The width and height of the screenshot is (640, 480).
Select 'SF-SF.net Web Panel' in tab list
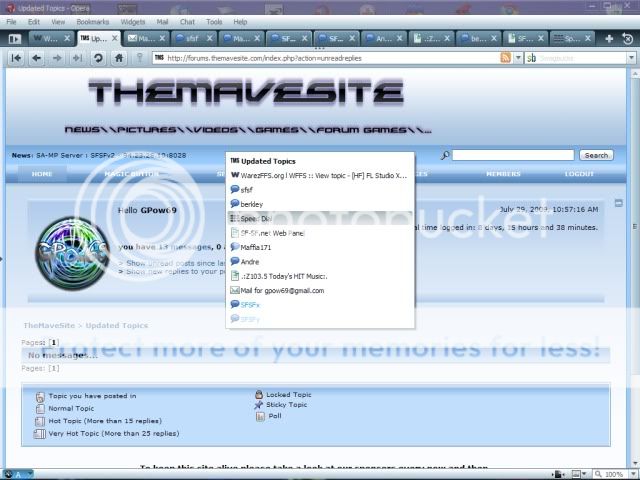point(320,233)
